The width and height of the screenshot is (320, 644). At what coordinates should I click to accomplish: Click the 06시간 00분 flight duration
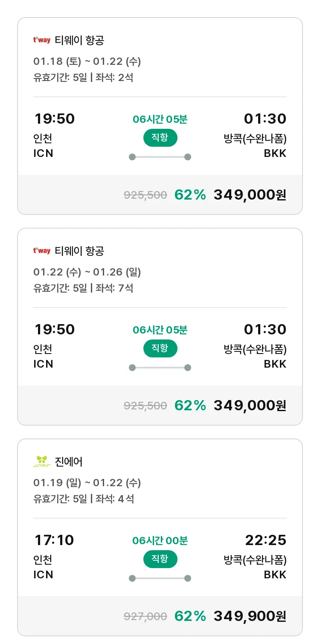160,541
